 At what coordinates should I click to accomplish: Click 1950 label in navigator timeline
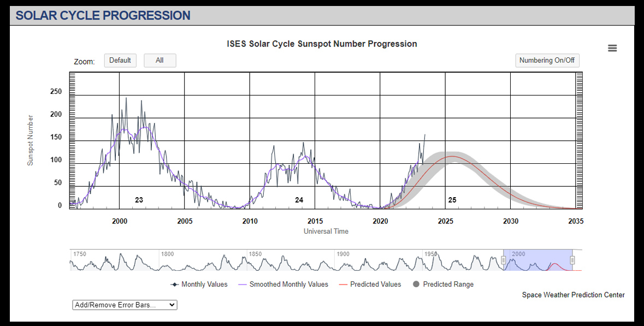click(431, 254)
